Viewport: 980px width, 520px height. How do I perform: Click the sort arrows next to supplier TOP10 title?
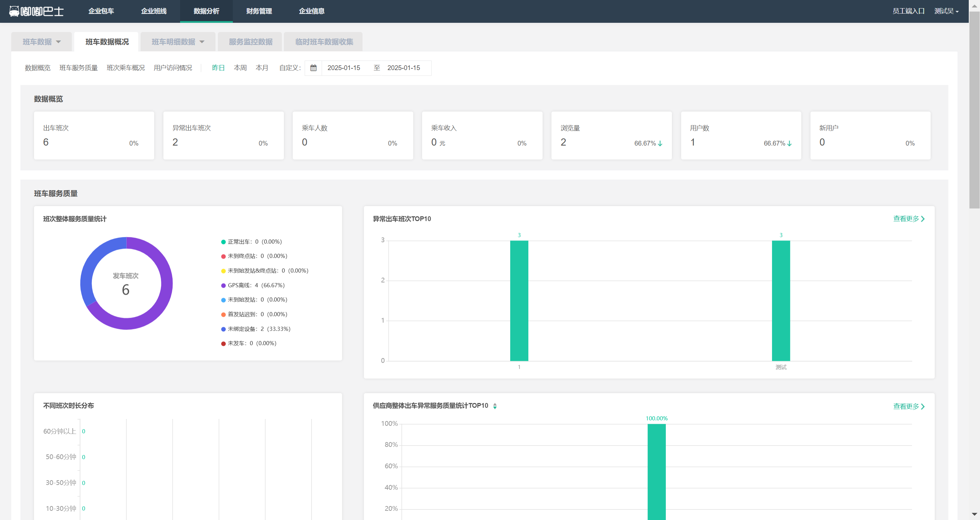[495, 406]
